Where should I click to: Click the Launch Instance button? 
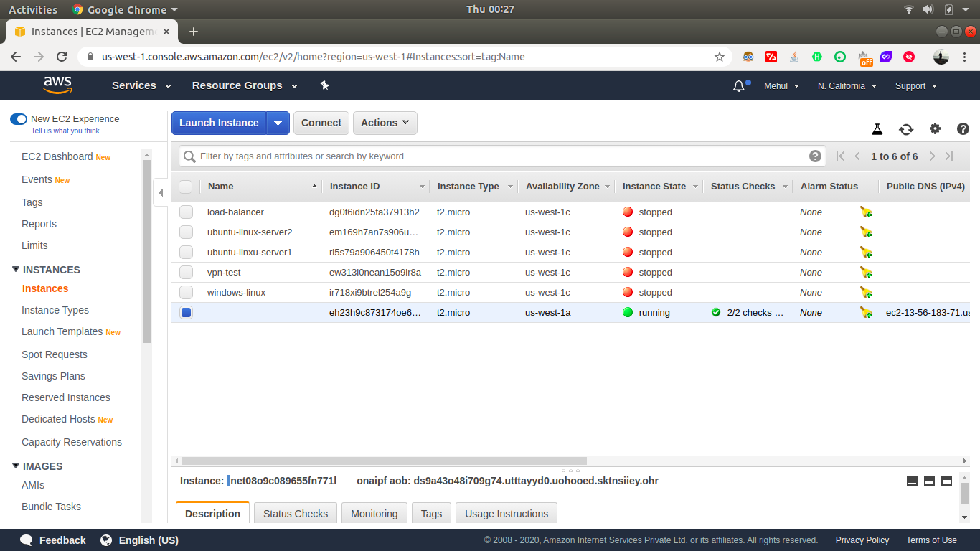219,123
